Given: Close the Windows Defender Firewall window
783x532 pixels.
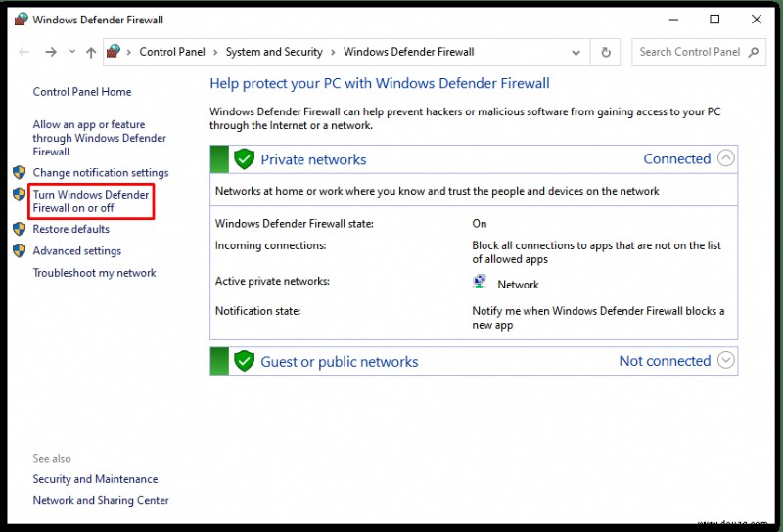Looking at the screenshot, I should (x=756, y=20).
